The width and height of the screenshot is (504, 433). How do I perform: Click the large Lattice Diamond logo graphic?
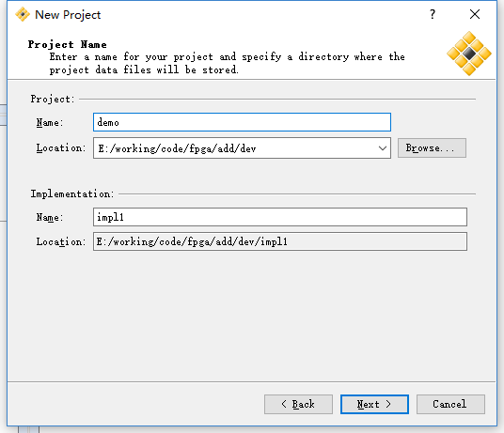(x=469, y=54)
